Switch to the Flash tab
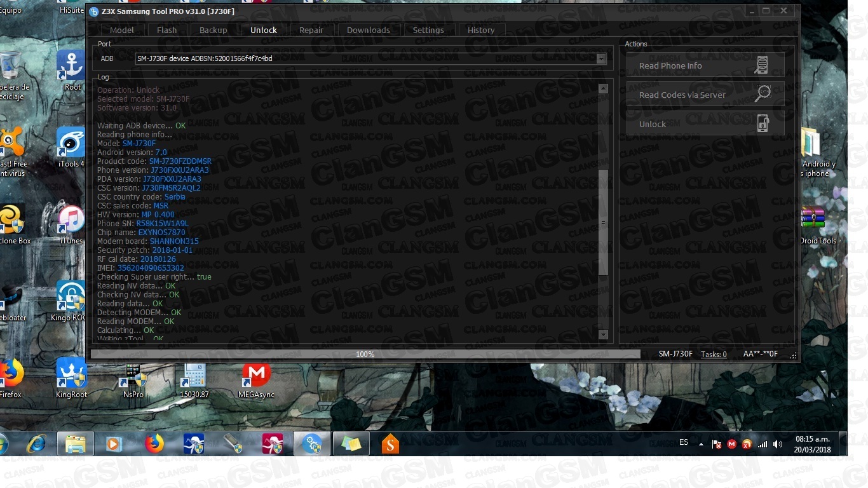 [x=166, y=30]
